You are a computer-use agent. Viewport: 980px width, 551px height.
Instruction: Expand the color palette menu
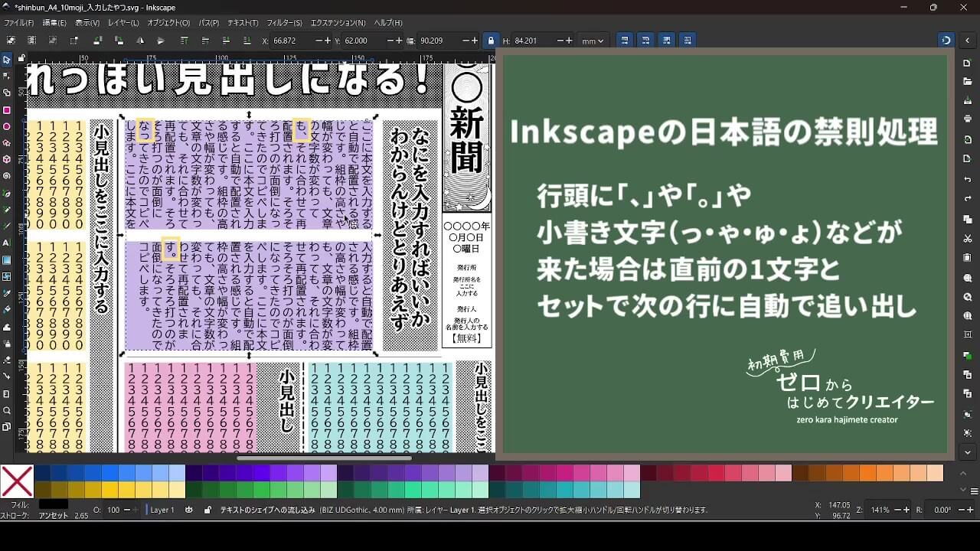click(974, 491)
